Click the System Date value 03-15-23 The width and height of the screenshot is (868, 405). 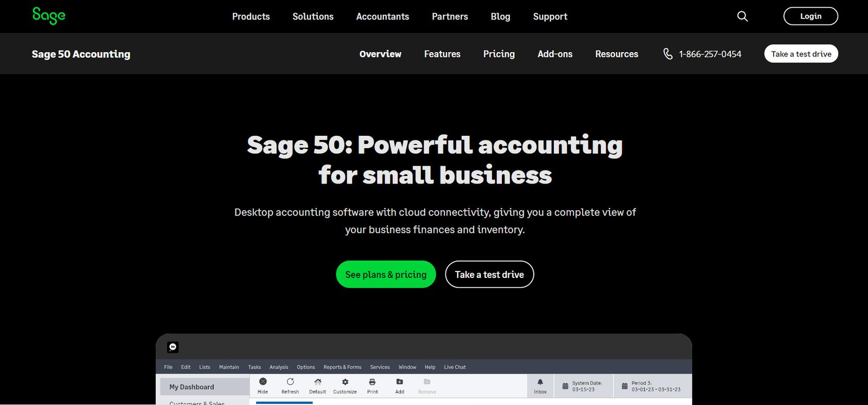(x=583, y=389)
